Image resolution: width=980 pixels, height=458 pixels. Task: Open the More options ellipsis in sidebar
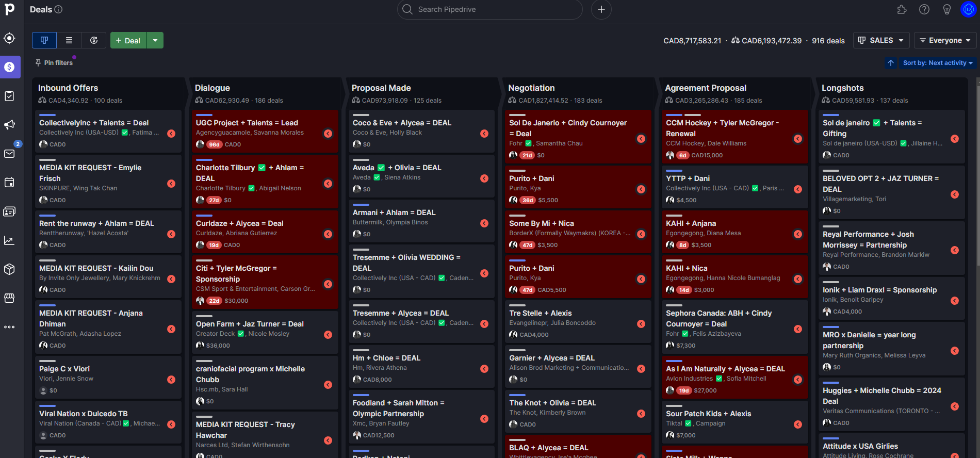[9, 327]
